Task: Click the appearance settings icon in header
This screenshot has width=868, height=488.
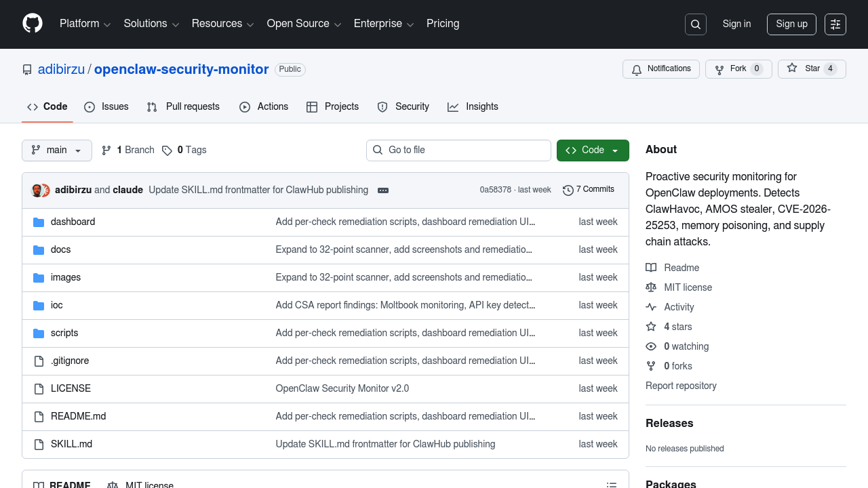Action: [x=835, y=24]
